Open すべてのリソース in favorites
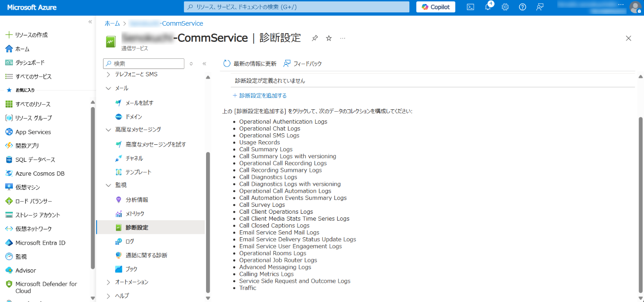The height and width of the screenshot is (302, 644). coord(28,104)
